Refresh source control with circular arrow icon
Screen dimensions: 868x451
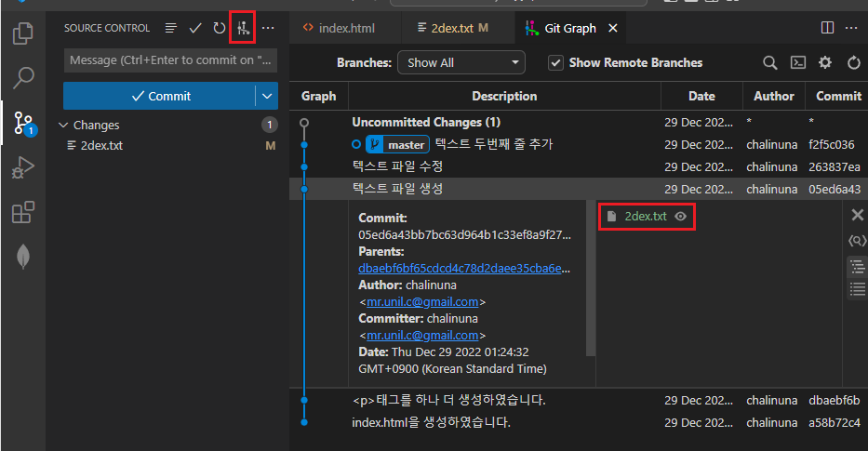tap(220, 28)
